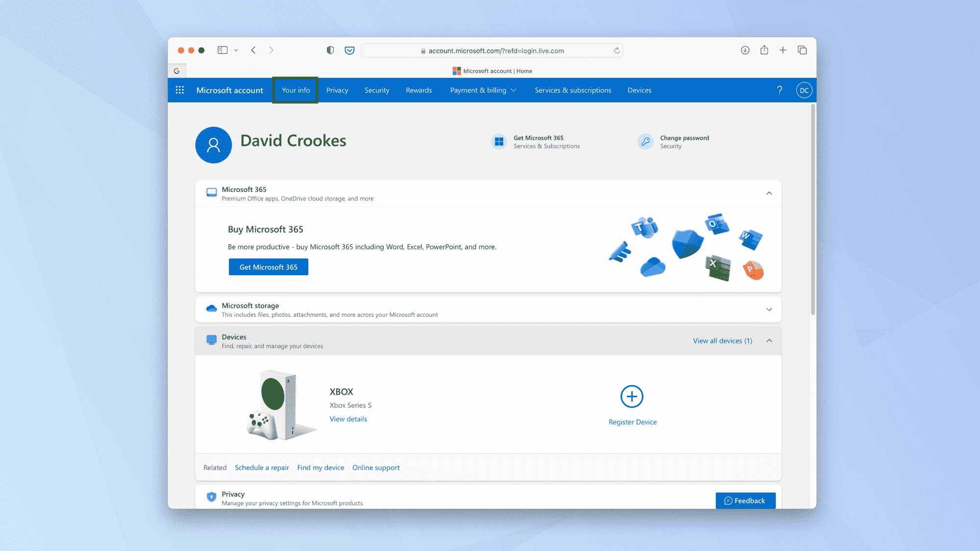Click the Register Device plus circle
Screen dimensions: 980x551
632,396
